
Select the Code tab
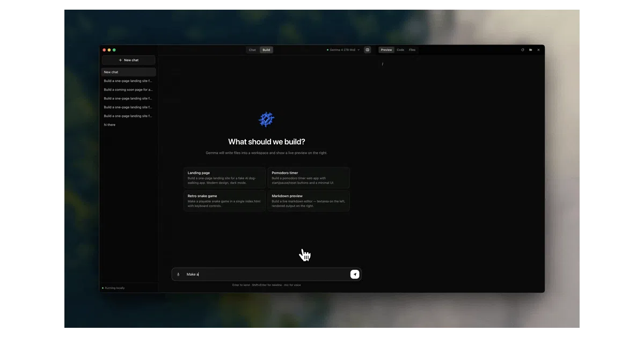pos(400,50)
